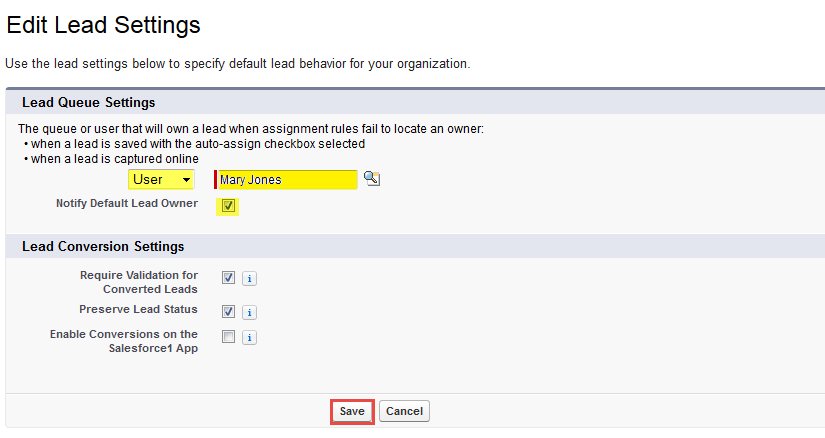
Task: Click info icon beside Require Validation checkbox
Action: coord(250,279)
